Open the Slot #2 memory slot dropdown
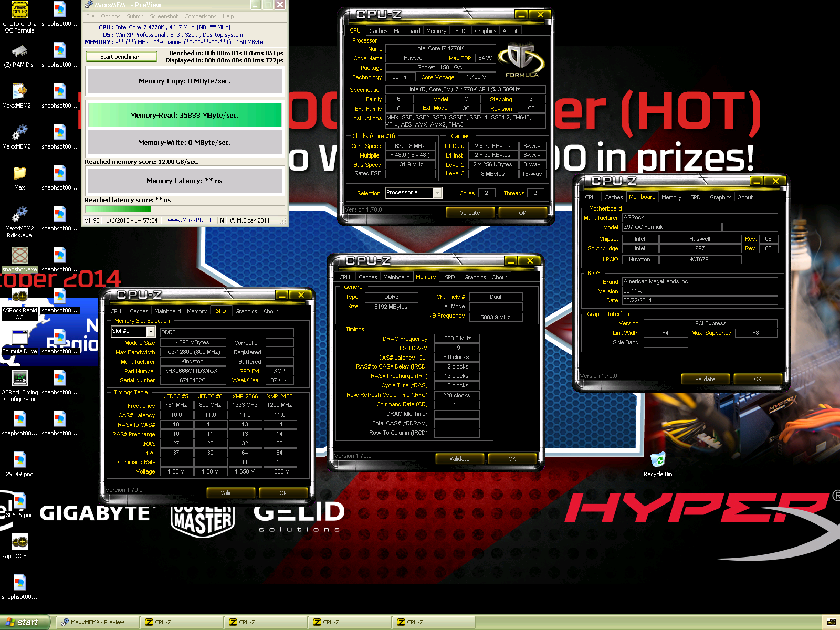Viewport: 840px width, 630px height. (x=151, y=331)
